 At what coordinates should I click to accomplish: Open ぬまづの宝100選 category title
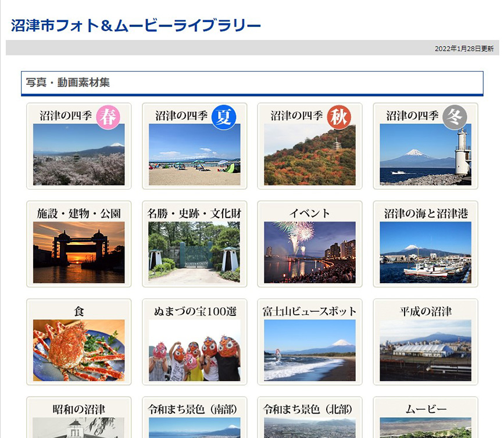(x=195, y=311)
